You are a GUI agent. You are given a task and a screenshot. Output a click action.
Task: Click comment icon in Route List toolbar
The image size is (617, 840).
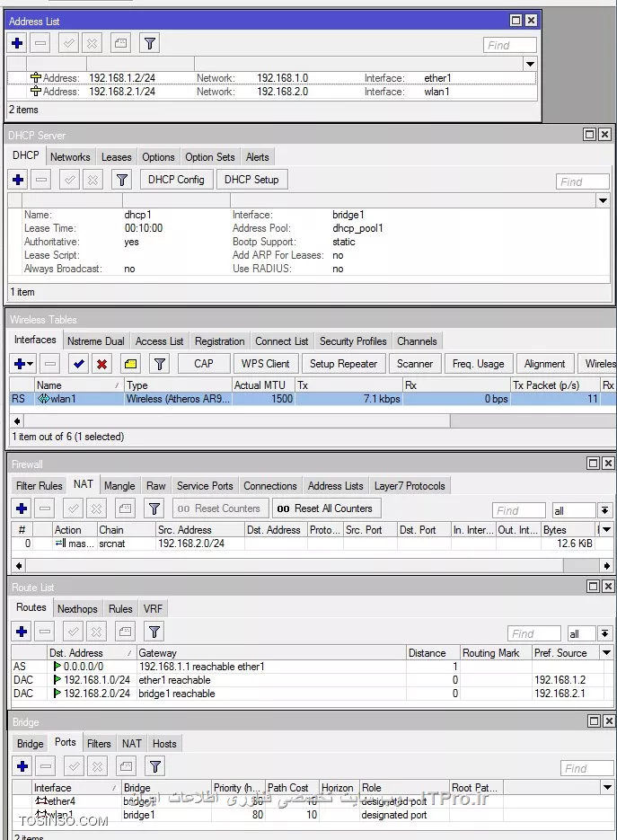[126, 632]
